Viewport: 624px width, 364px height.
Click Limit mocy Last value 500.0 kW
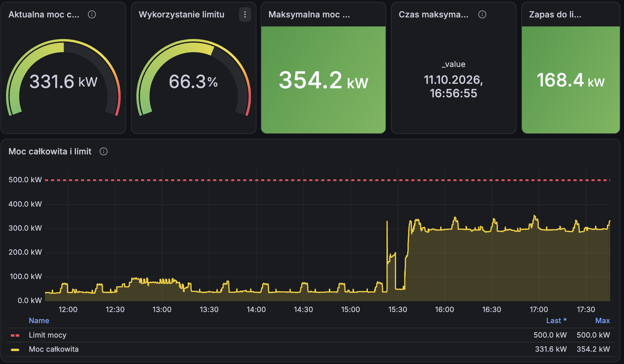pos(550,335)
